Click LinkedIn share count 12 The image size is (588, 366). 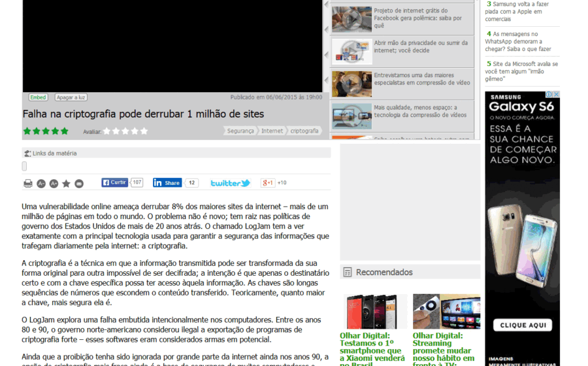point(191,182)
